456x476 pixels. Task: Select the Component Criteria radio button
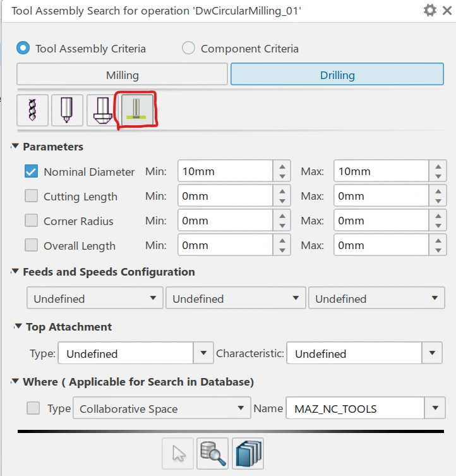tap(188, 49)
